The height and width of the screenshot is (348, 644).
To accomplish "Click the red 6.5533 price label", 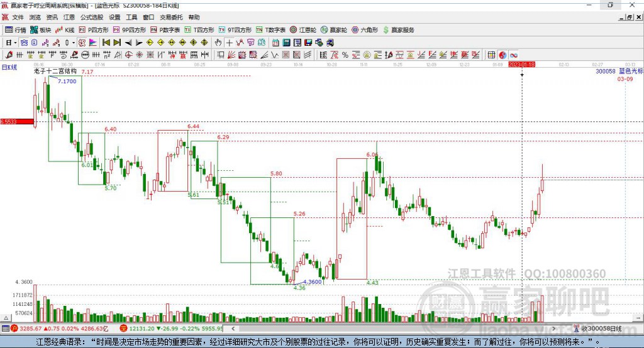I will click(17, 121).
